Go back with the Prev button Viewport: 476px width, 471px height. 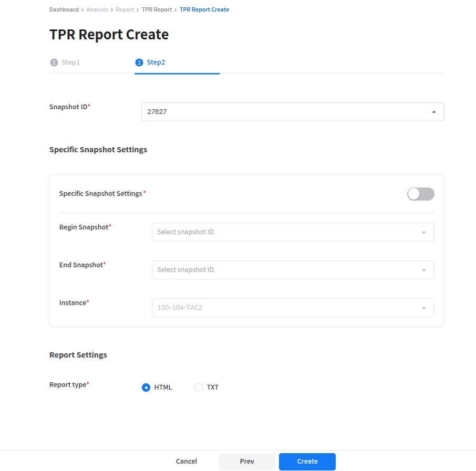tap(246, 462)
